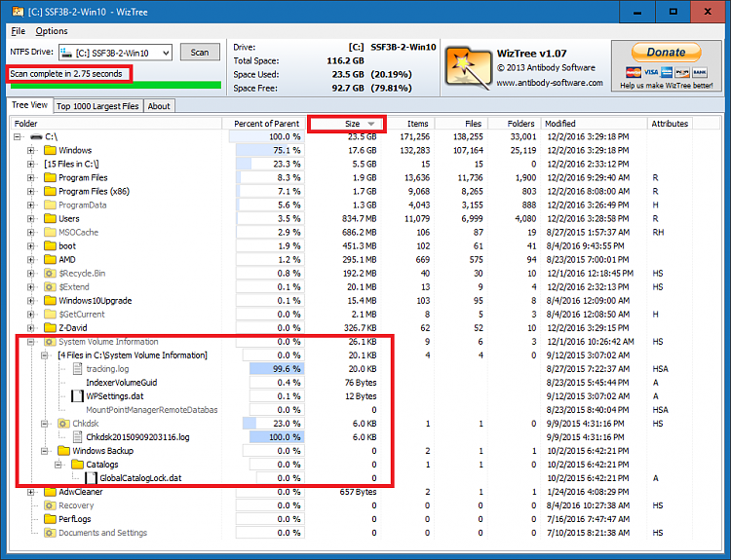Click the GlobalCatalogLock.dat file icon
Image resolution: width=731 pixels, height=560 pixels.
click(92, 478)
